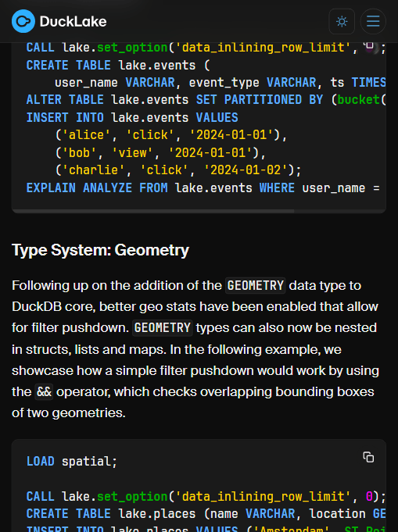Click the ALTER TABLE lake.events line
The width and height of the screenshot is (398, 532).
tap(206, 100)
